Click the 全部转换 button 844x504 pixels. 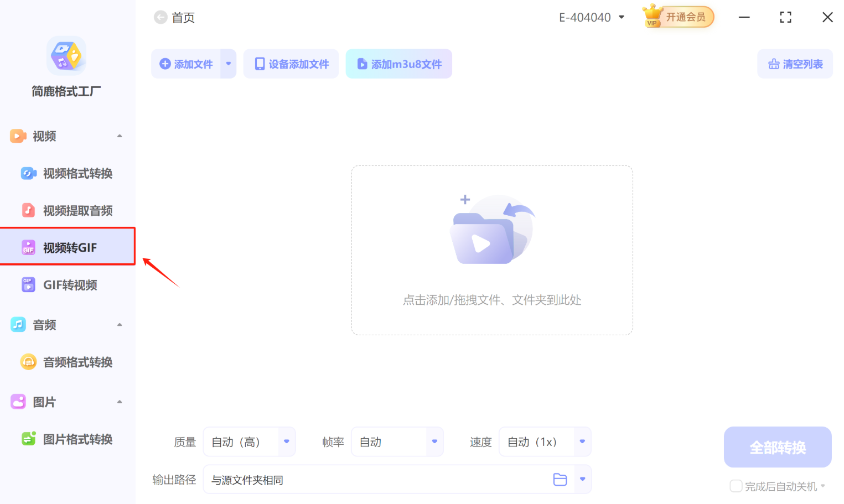coord(778,447)
